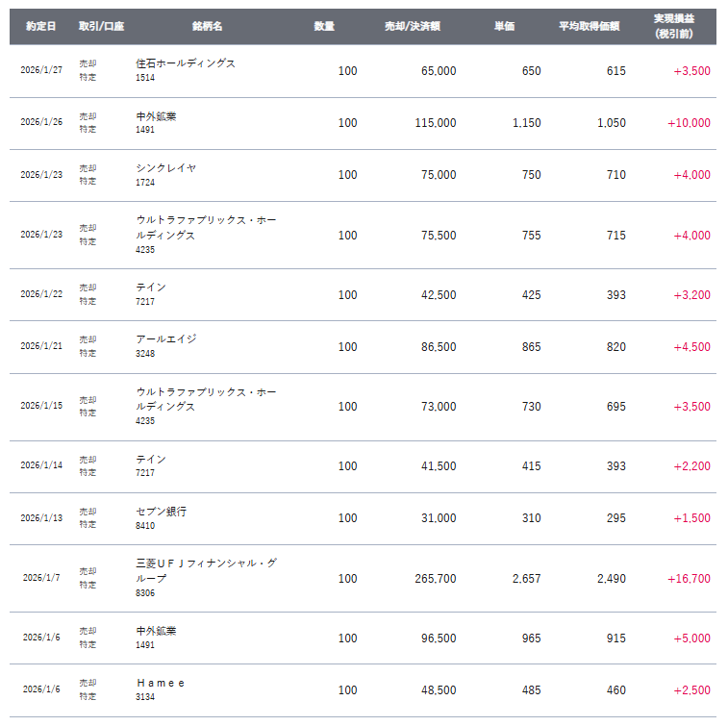Select セブン銀行 stock name
The image size is (728, 726).
click(x=162, y=512)
